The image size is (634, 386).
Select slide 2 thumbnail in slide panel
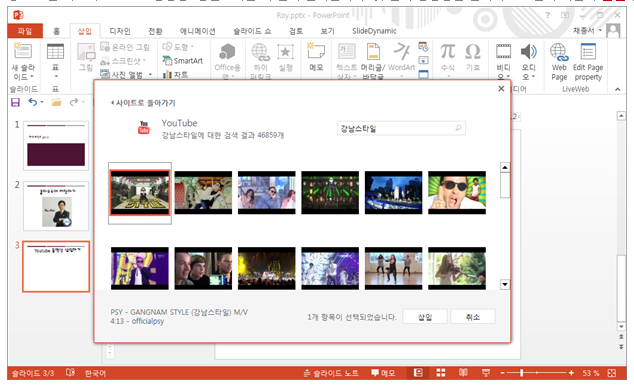[56, 206]
